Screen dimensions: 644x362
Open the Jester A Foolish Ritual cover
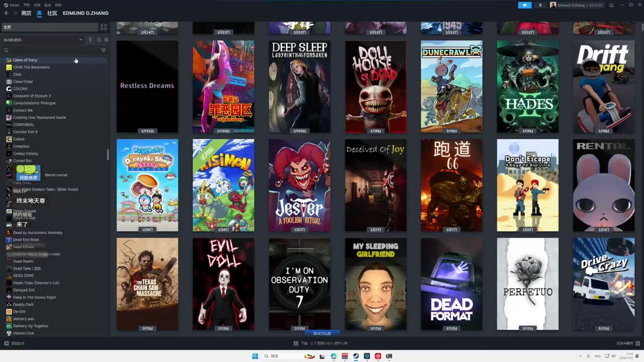coord(299,186)
